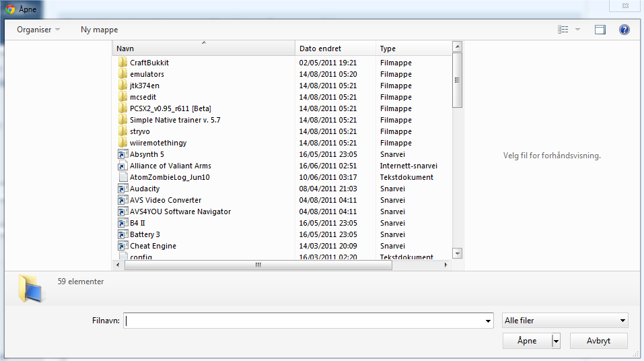Image resolution: width=644 pixels, height=361 pixels.
Task: Open the Organiser dropdown menu
Action: pyautogui.click(x=38, y=30)
